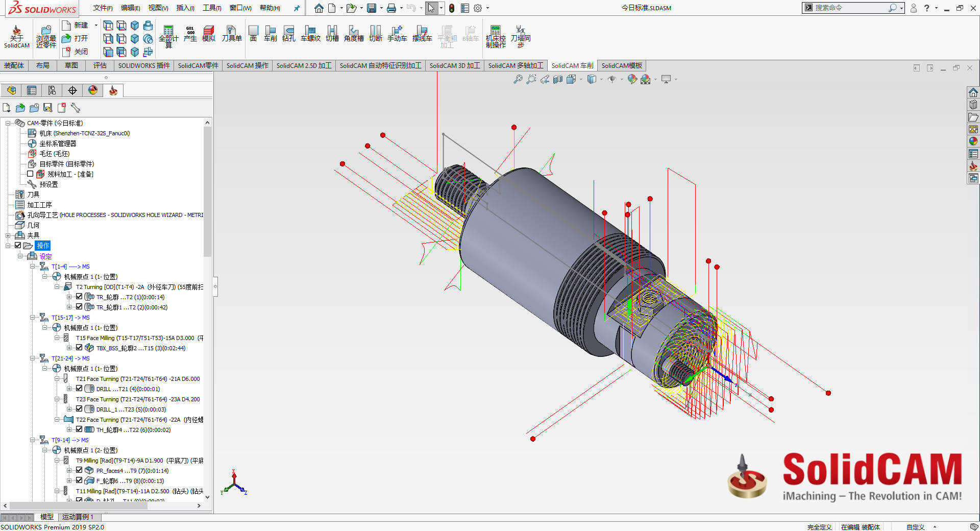
Task: Add a Grooving (切槽) operation
Action: coord(332,34)
